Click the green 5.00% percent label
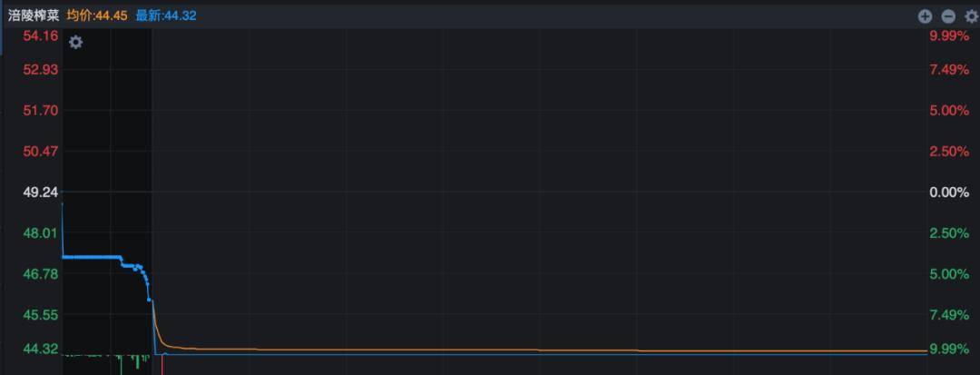The height and width of the screenshot is (375, 980). [949, 274]
